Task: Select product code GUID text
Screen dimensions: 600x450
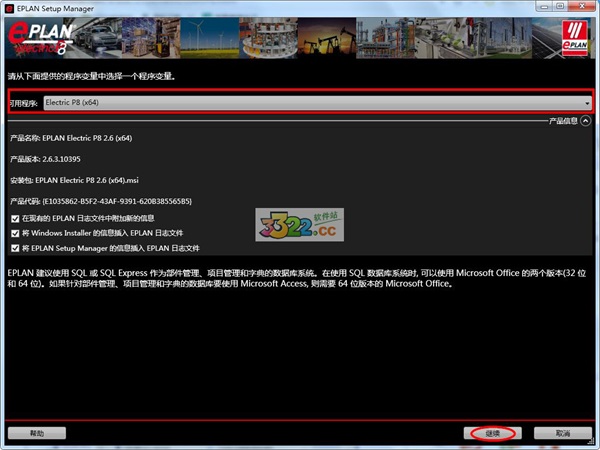Action: [117, 201]
